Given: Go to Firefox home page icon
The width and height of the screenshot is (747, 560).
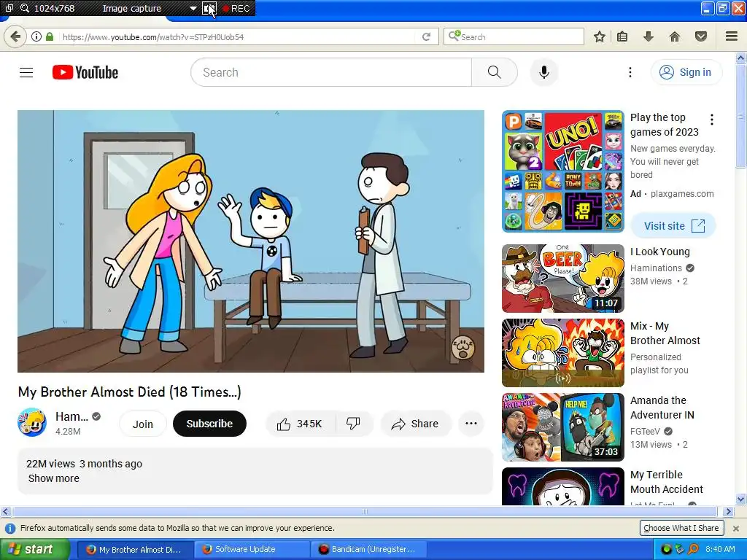Looking at the screenshot, I should click(x=675, y=36).
